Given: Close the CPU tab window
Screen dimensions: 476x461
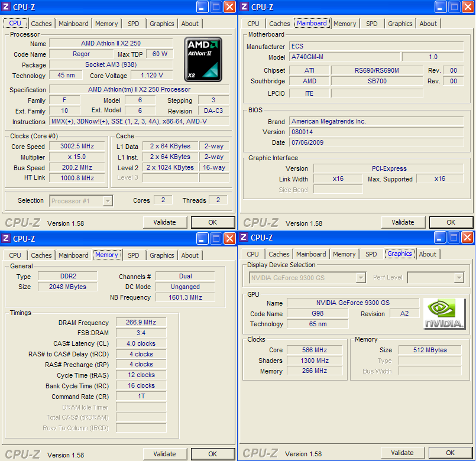Looking at the screenshot, I should pos(230,7).
